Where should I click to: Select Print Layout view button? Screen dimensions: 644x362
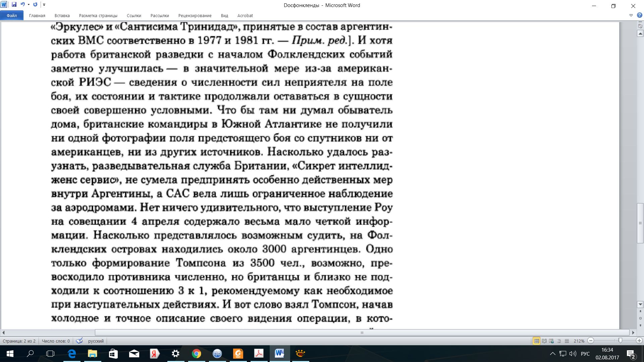click(536, 341)
